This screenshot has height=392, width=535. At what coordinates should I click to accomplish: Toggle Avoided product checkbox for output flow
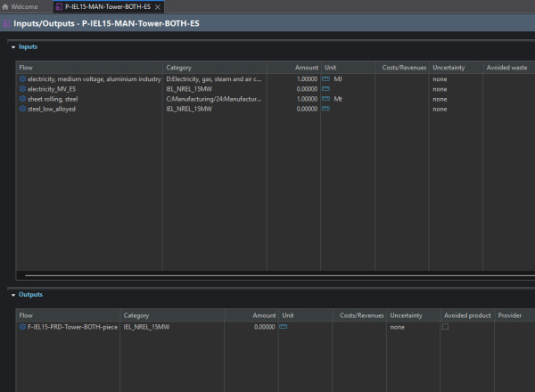pos(446,327)
